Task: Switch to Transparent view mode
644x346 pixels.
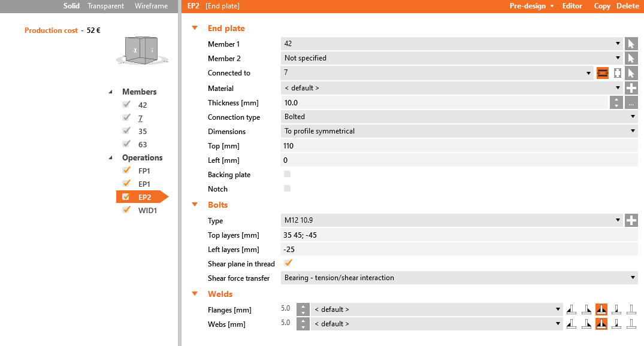Action: pos(105,6)
